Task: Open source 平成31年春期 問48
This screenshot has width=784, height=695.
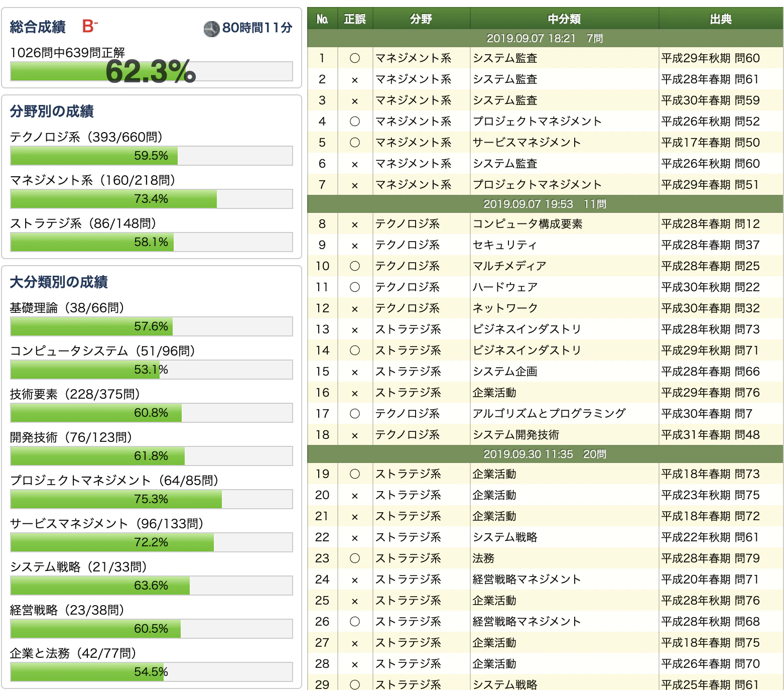Action: pyautogui.click(x=710, y=435)
